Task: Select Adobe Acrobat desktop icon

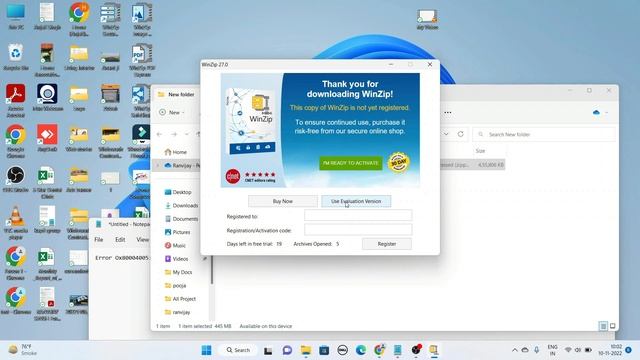Action: click(16, 101)
